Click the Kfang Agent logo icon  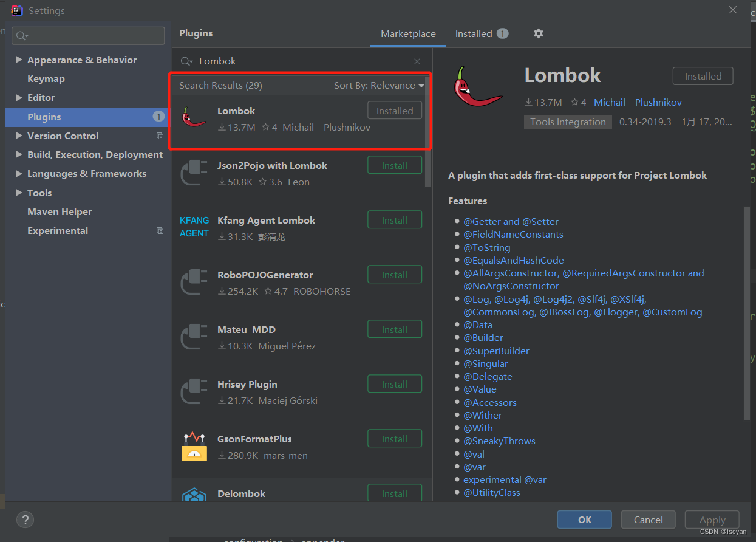194,227
